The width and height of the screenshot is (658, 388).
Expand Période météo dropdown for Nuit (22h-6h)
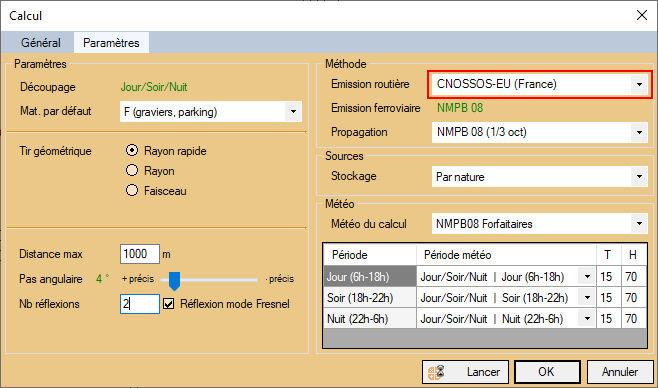point(587,318)
